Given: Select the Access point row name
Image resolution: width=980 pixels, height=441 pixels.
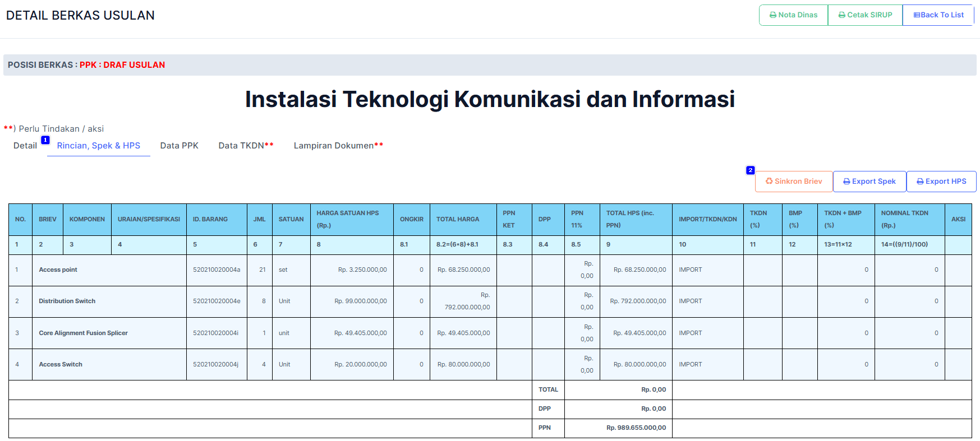Looking at the screenshot, I should (x=58, y=270).
